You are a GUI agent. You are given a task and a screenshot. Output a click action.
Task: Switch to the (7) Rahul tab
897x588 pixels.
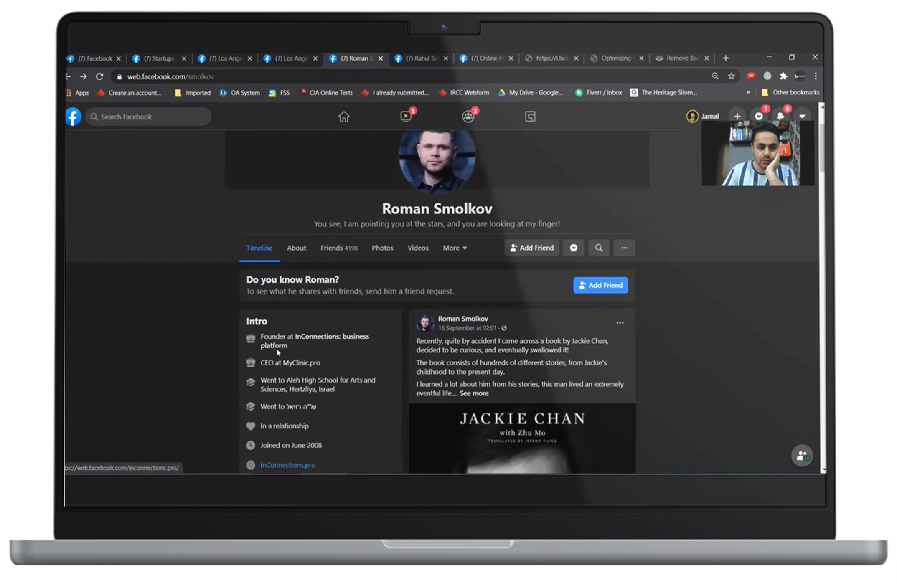click(x=421, y=58)
